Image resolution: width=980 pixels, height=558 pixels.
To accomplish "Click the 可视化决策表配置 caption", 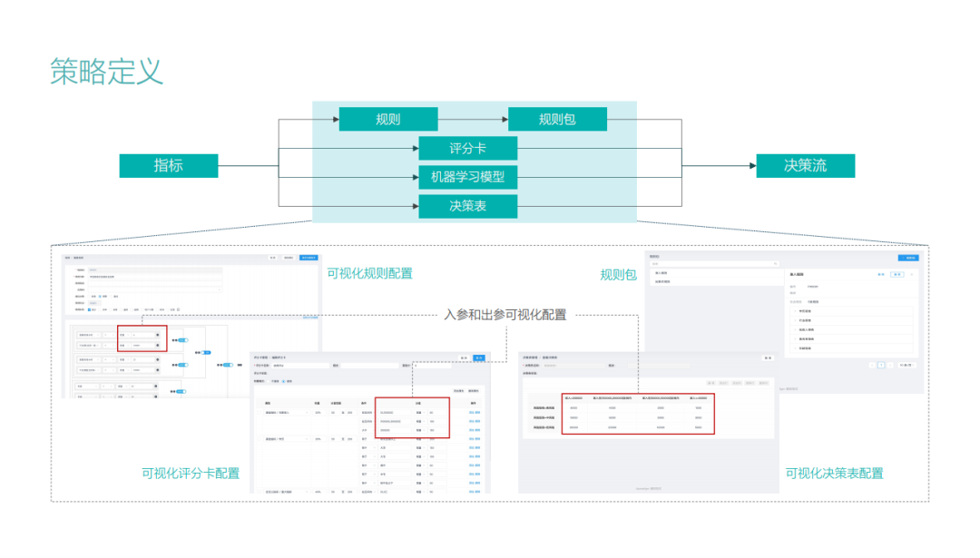I will tap(835, 474).
